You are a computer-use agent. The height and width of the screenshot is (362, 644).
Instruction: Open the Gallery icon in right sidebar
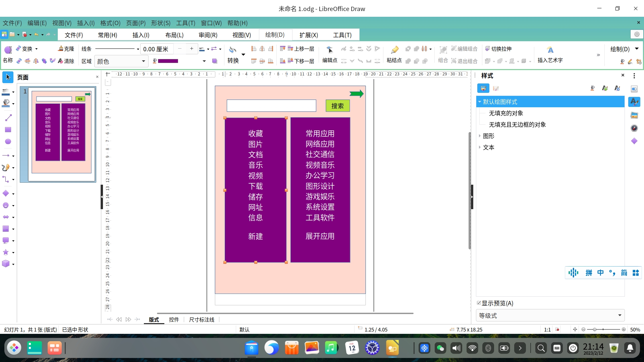click(x=635, y=115)
